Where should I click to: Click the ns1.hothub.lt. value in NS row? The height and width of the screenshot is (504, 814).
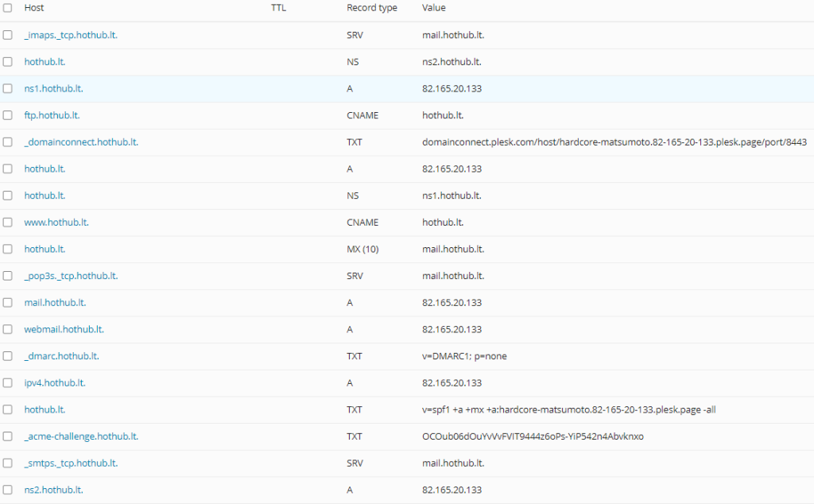click(452, 196)
